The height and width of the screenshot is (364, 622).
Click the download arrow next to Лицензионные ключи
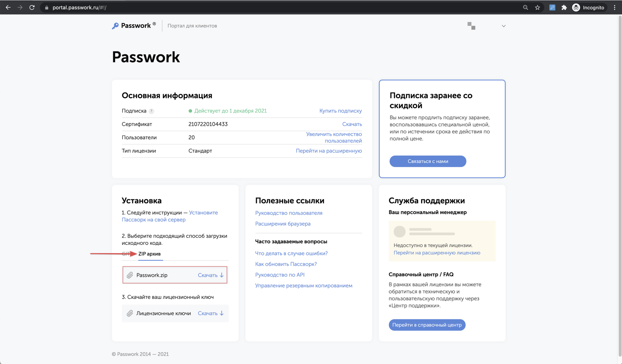(221, 313)
